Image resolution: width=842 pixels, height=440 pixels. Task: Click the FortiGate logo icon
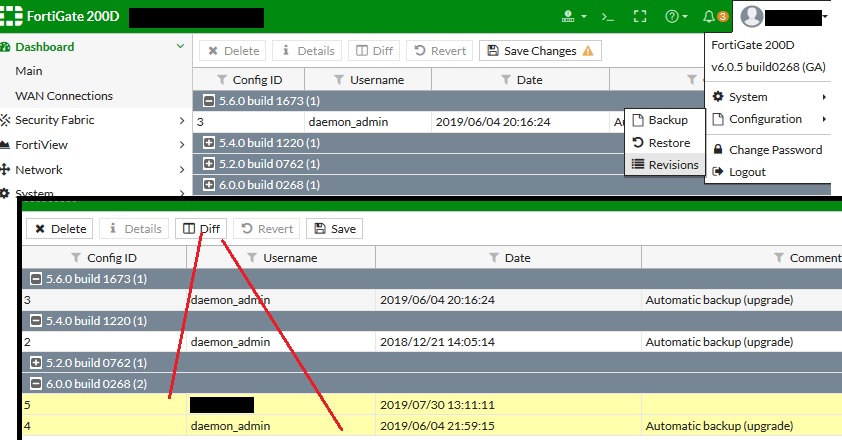click(x=11, y=16)
